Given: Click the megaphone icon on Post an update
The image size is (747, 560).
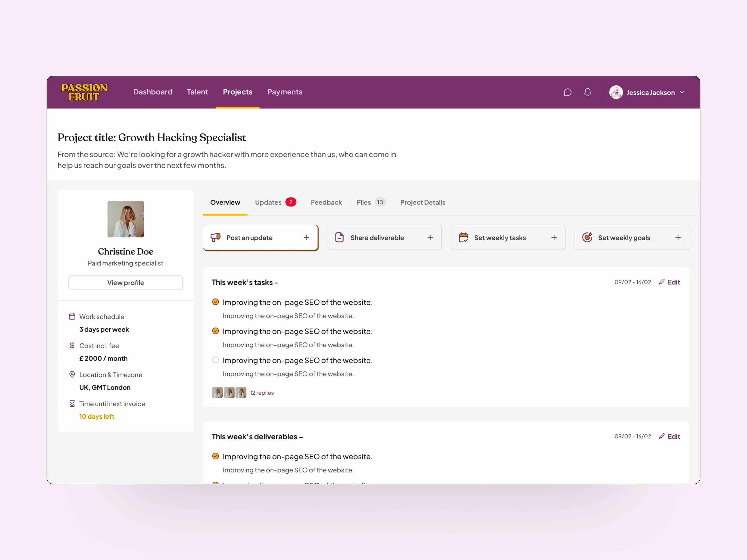Looking at the screenshot, I should [216, 237].
